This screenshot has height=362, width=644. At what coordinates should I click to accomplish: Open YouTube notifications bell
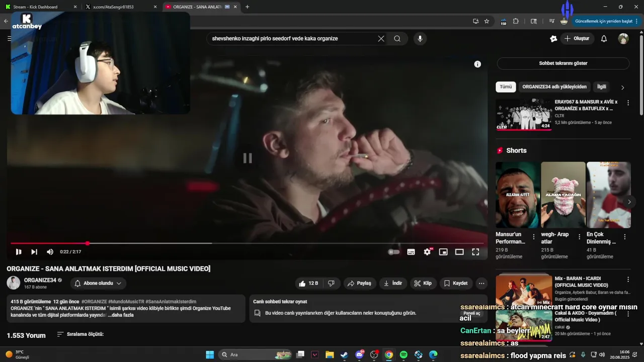(604, 39)
